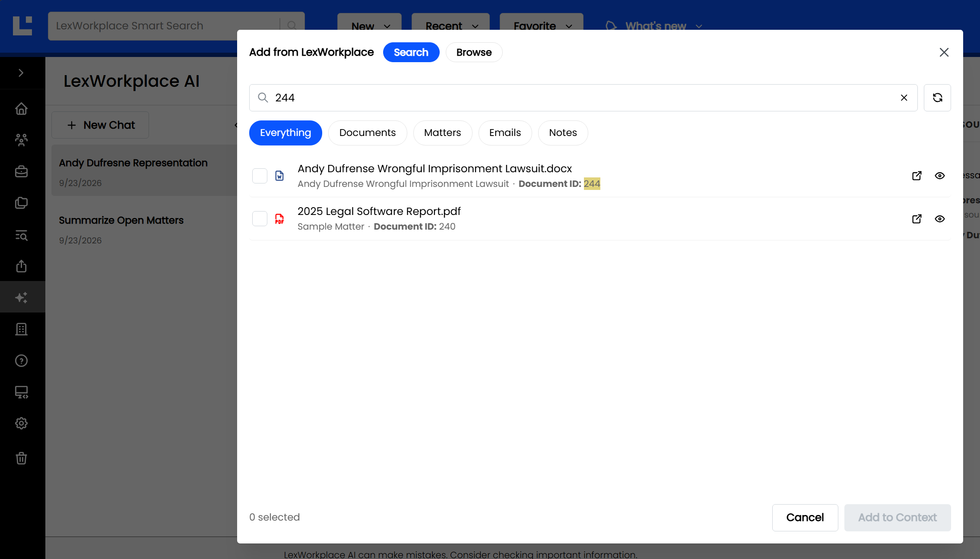
Task: Open the Summarize Open Matters chat
Action: (x=144, y=229)
